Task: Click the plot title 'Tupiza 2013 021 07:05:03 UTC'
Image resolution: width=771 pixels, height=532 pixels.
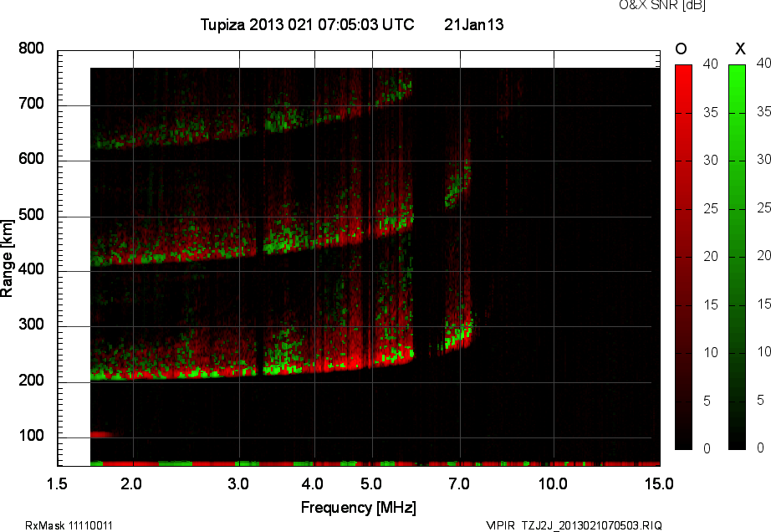Action: click(x=308, y=24)
